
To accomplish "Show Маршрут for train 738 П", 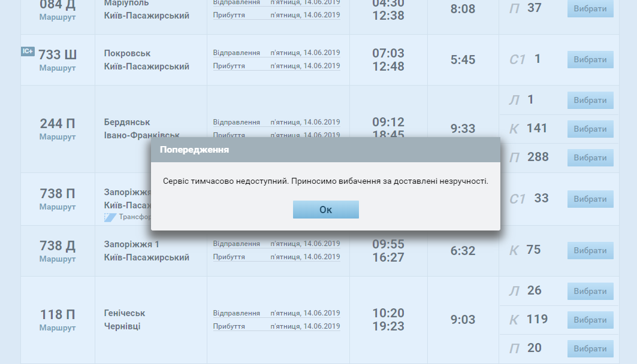I will pyautogui.click(x=58, y=207).
